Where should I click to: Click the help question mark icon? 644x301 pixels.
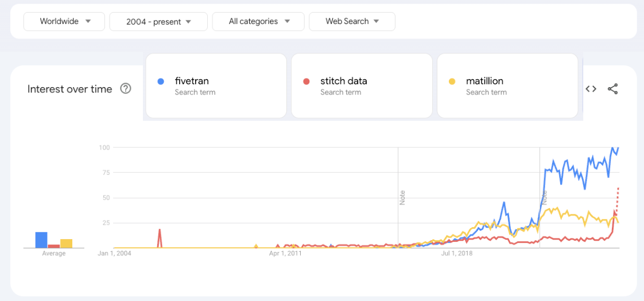[x=126, y=88]
